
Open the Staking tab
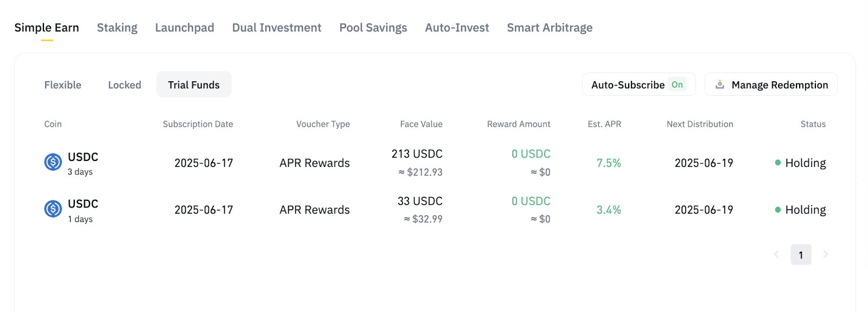117,28
